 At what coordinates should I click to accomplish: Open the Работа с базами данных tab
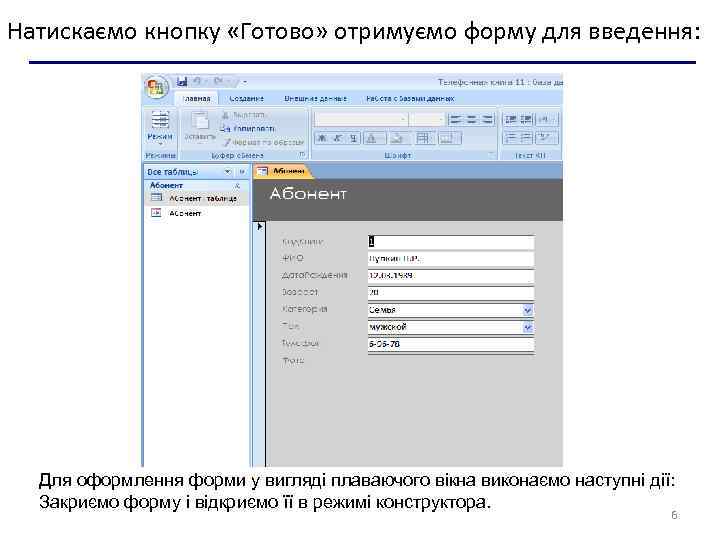tap(410, 98)
